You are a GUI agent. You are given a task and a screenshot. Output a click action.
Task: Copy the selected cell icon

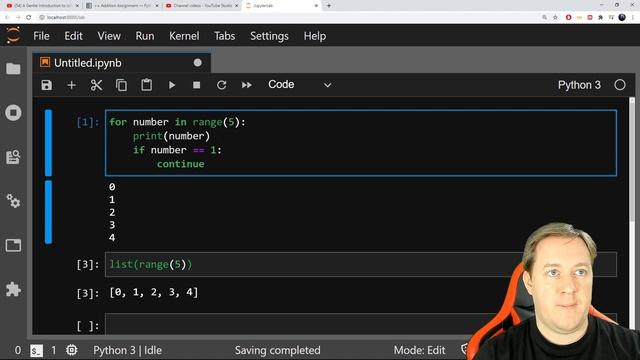tap(121, 85)
